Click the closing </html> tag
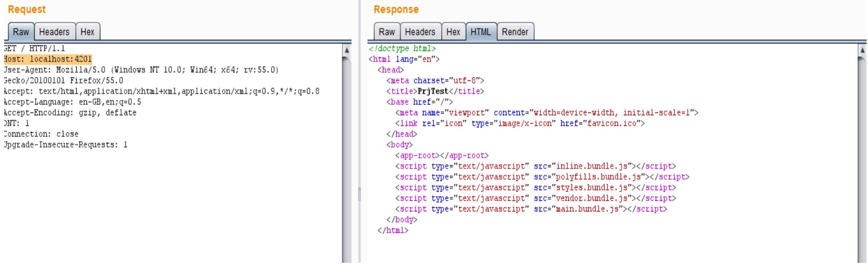The width and height of the screenshot is (868, 267). [x=393, y=230]
